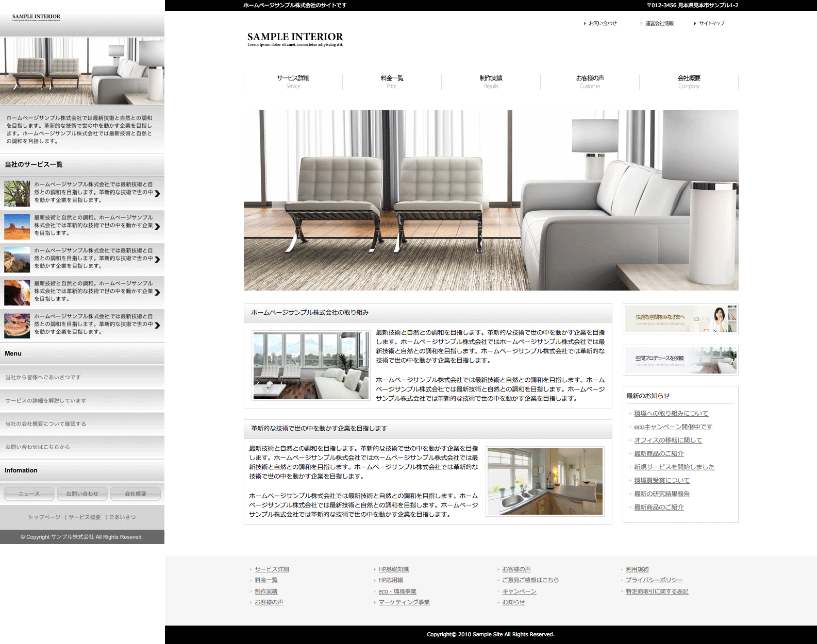The image size is (817, 644).
Task: Open the サービス詳細 Service navigation tab
Action: (293, 81)
